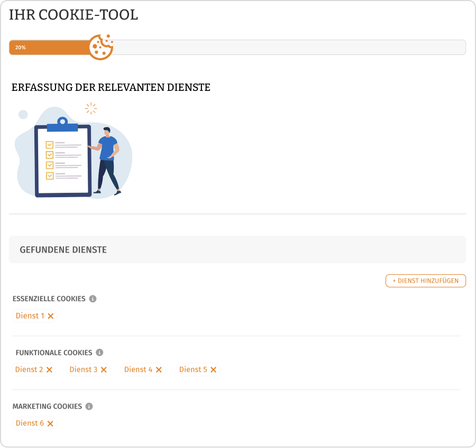Click the + Dienst hinzufügen button
Viewport: 476px width, 448px height.
(425, 281)
